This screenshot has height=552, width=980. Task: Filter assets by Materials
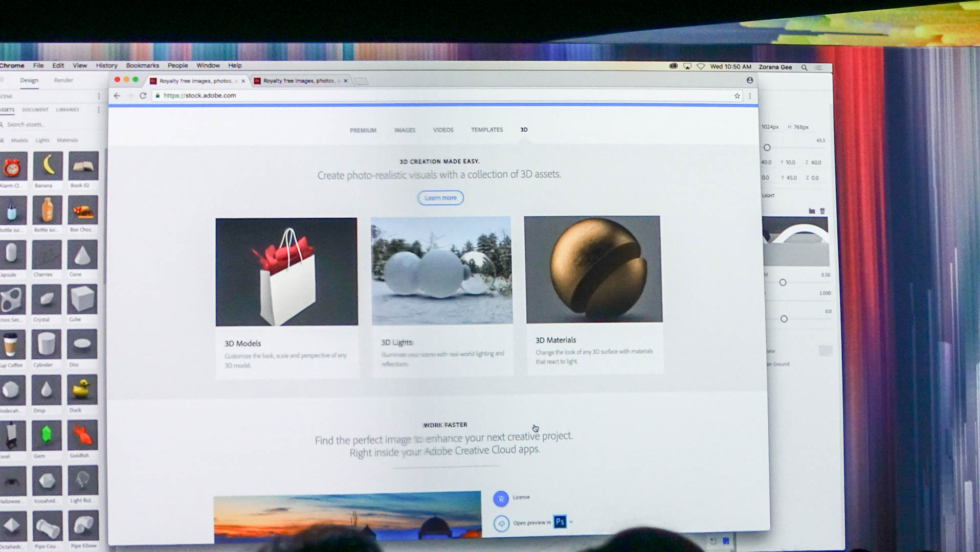coord(67,140)
